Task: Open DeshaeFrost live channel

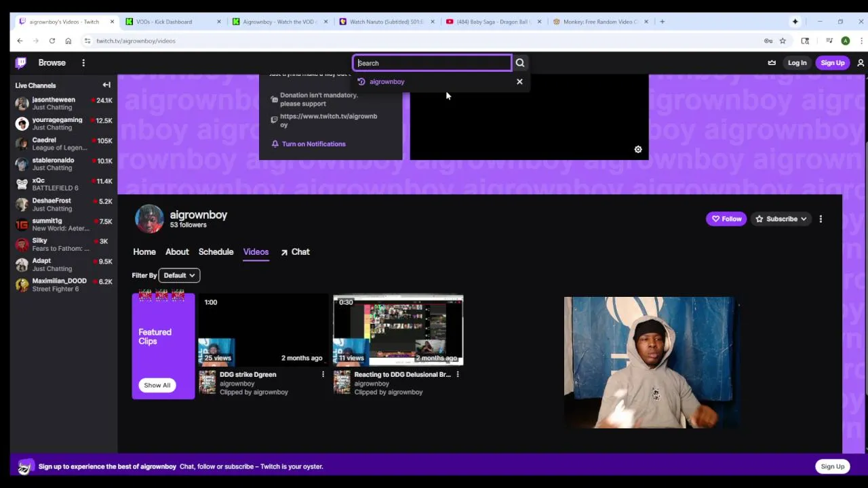Action: click(x=64, y=205)
